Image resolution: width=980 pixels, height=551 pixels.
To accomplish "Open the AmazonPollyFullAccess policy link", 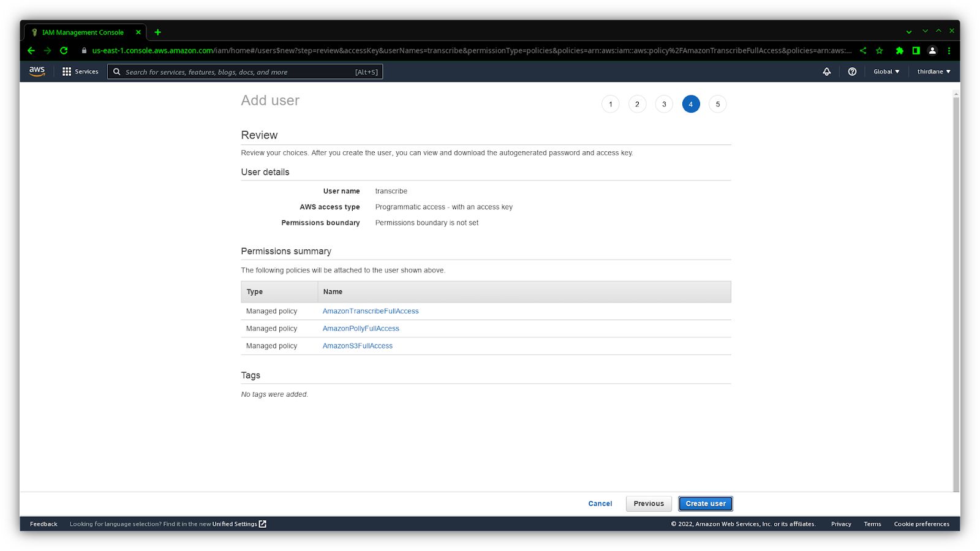I will pyautogui.click(x=361, y=329).
